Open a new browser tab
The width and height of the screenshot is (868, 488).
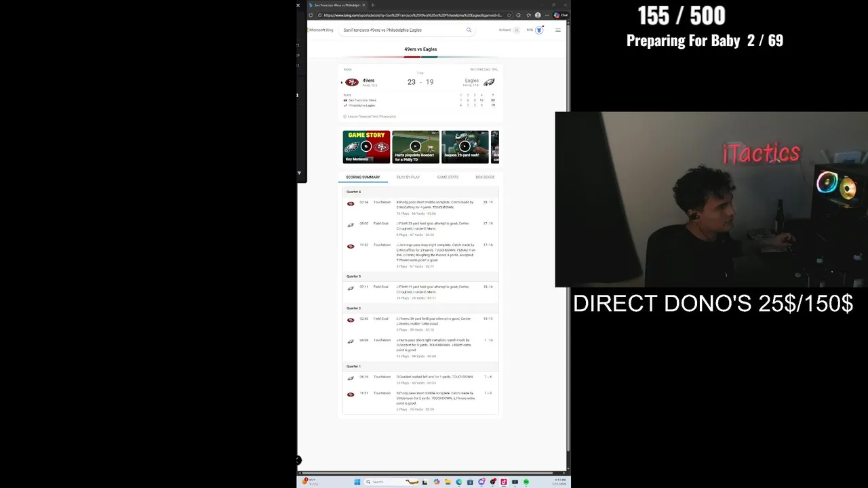point(372,5)
